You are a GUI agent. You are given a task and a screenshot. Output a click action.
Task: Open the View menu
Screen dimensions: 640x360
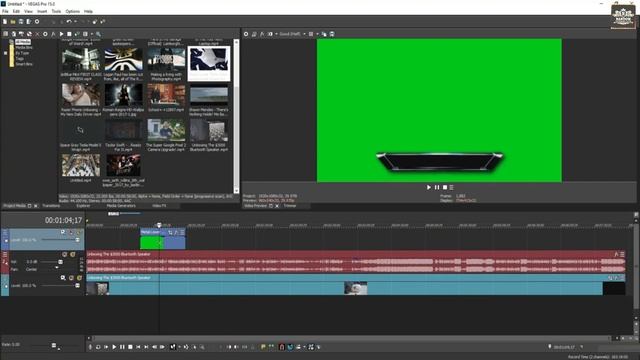(x=29, y=11)
